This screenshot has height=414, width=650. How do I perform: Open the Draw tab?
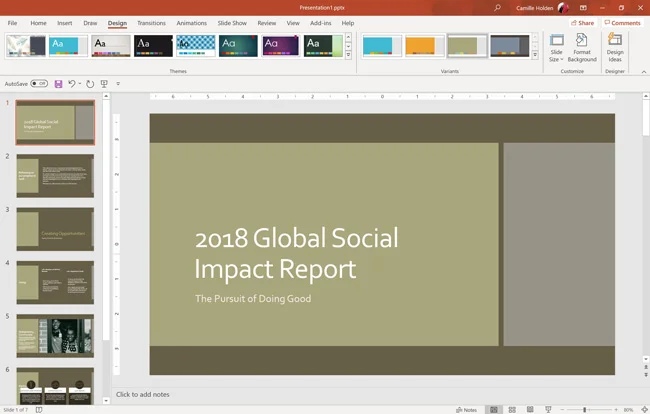(90, 23)
